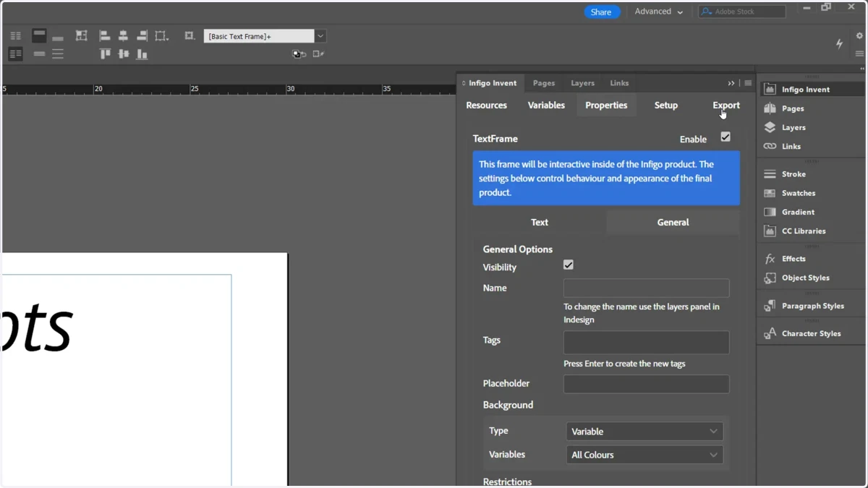Click the dark-highlighted columns icon in lower toolbar row
Screen dimensions: 868x488
pos(15,53)
